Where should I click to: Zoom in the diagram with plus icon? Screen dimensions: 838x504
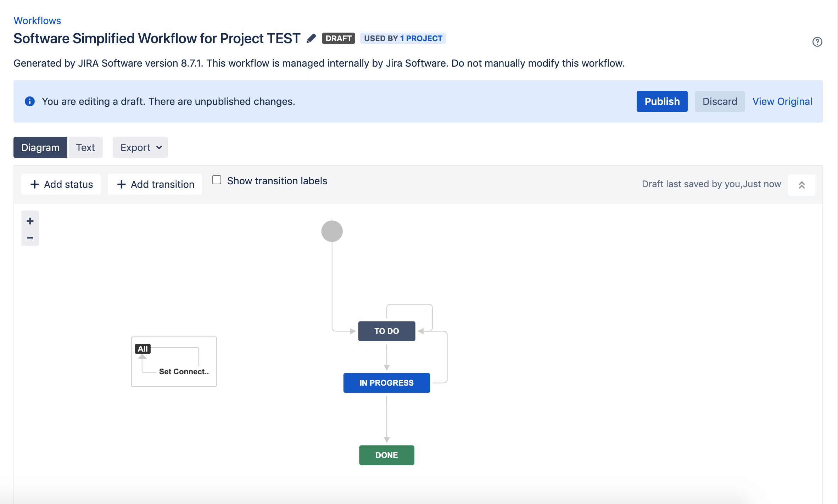click(x=30, y=221)
